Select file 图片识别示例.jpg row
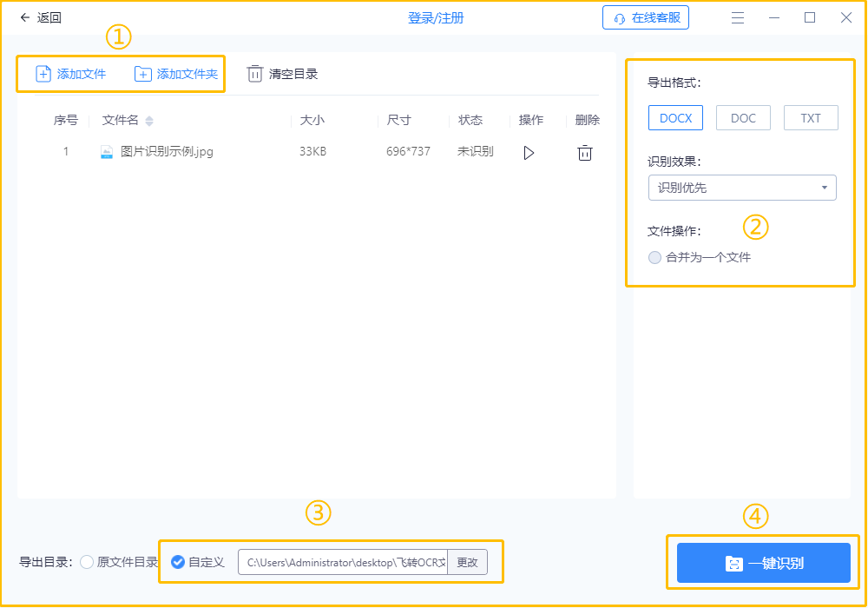868x608 pixels. [317, 152]
